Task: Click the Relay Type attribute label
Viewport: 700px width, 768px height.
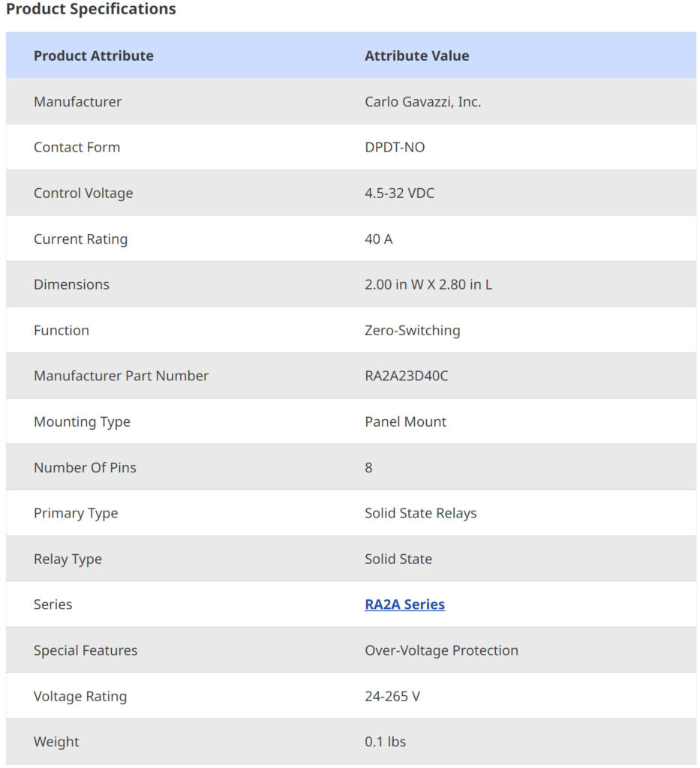Action: coord(68,559)
